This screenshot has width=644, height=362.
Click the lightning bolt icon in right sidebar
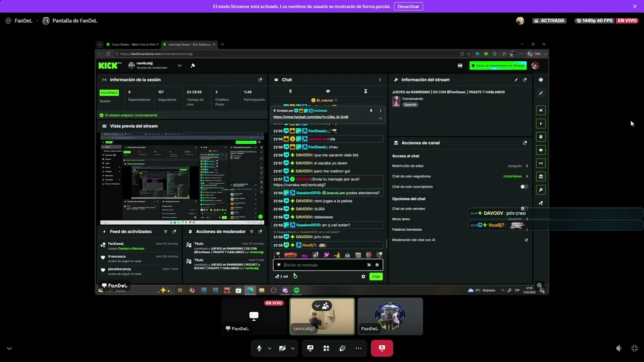(x=541, y=124)
